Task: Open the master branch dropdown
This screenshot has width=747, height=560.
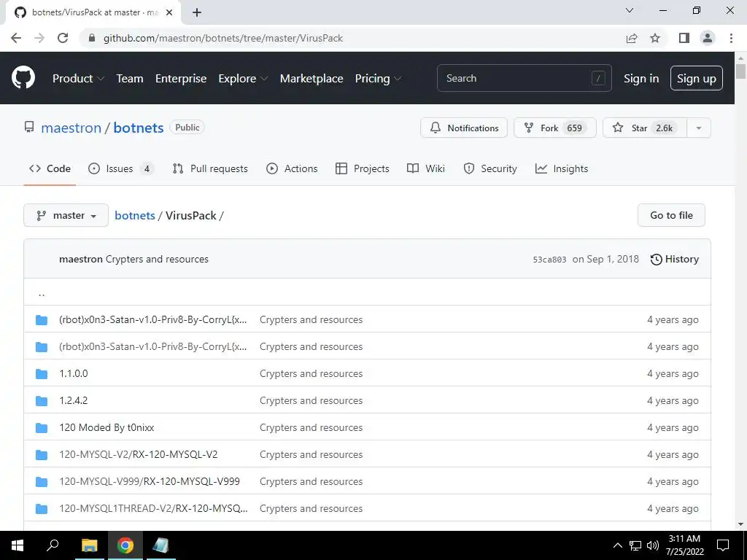Action: [66, 216]
